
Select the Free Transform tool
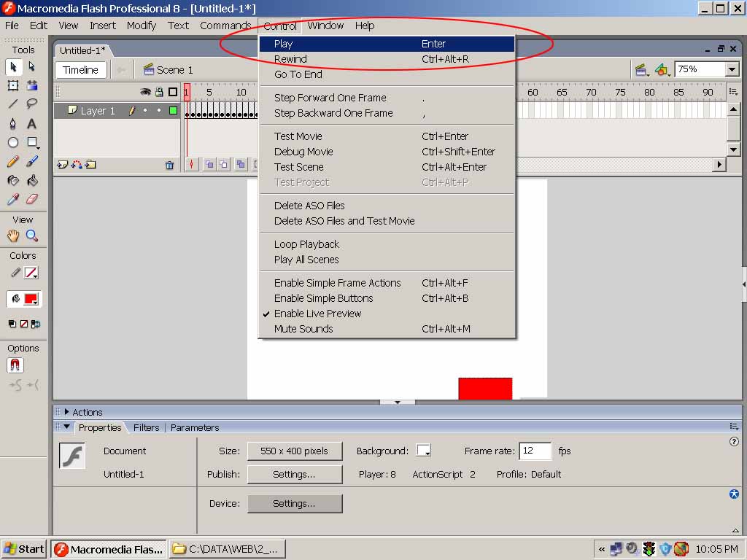pyautogui.click(x=13, y=85)
